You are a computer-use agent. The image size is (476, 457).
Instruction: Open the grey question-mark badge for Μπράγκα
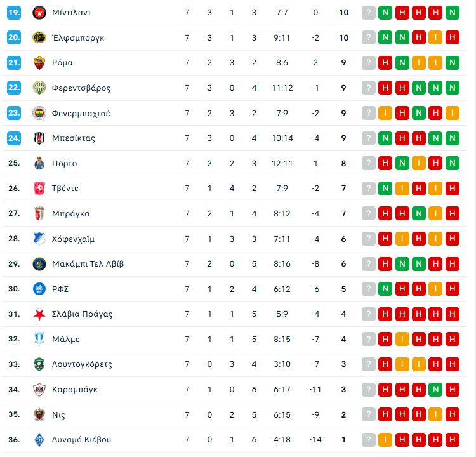pyautogui.click(x=369, y=214)
